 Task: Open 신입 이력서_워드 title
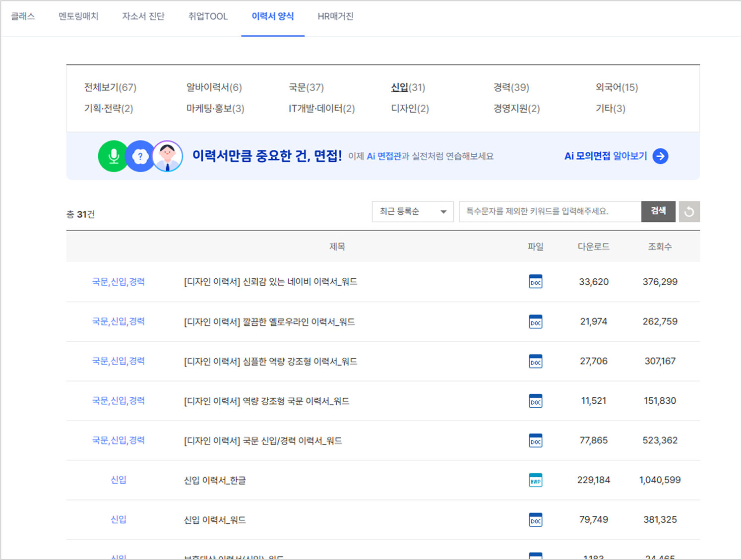215,520
